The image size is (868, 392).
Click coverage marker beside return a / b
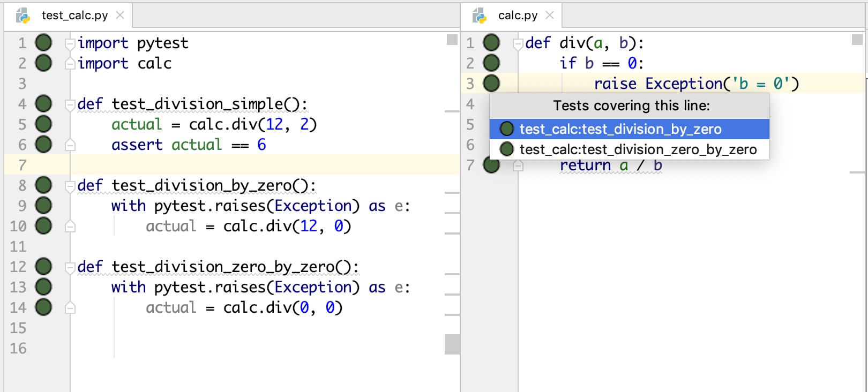(x=491, y=165)
